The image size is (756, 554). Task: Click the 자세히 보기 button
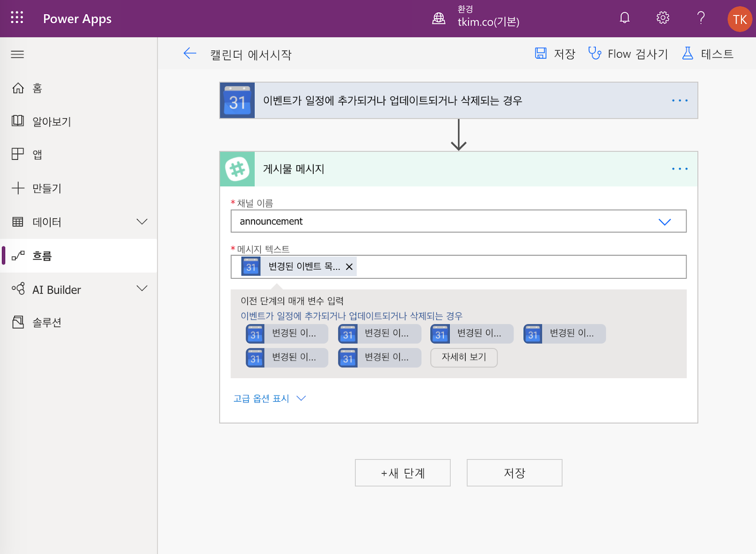click(464, 357)
